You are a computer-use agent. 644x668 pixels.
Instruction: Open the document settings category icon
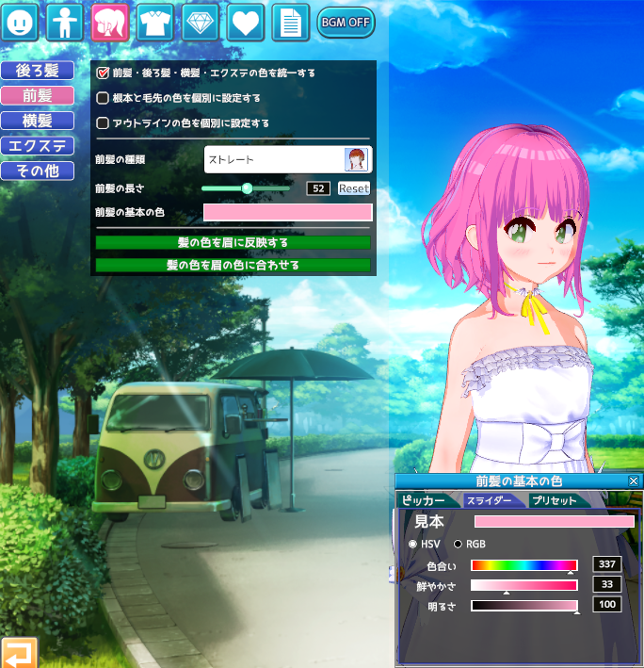[x=290, y=22]
